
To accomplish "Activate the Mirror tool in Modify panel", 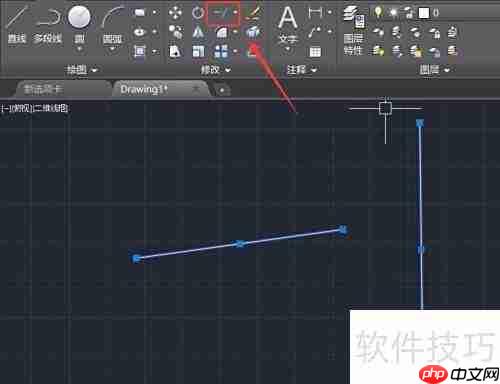I will [198, 32].
